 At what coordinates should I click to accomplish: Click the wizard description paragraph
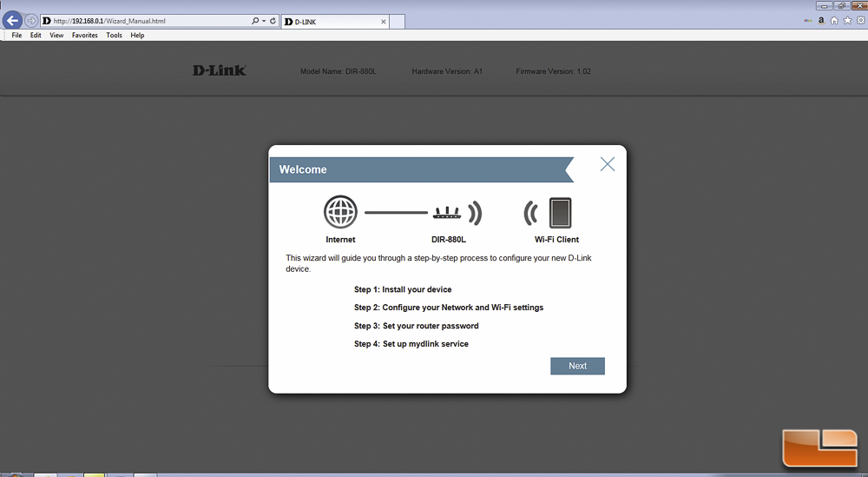coord(438,263)
